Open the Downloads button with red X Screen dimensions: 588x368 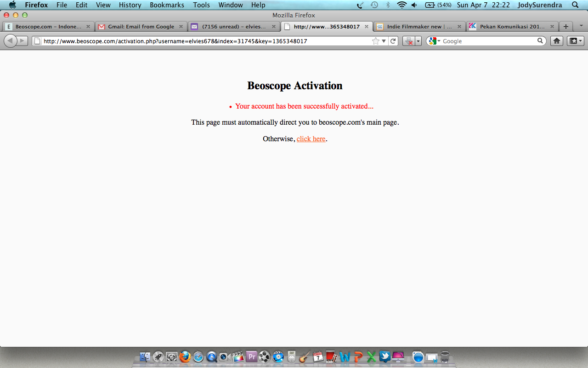408,41
